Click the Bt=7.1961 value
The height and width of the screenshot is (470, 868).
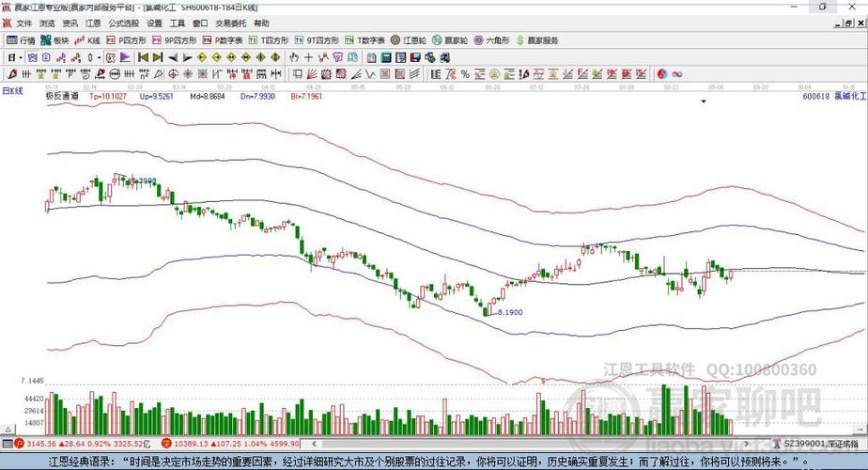[x=306, y=97]
